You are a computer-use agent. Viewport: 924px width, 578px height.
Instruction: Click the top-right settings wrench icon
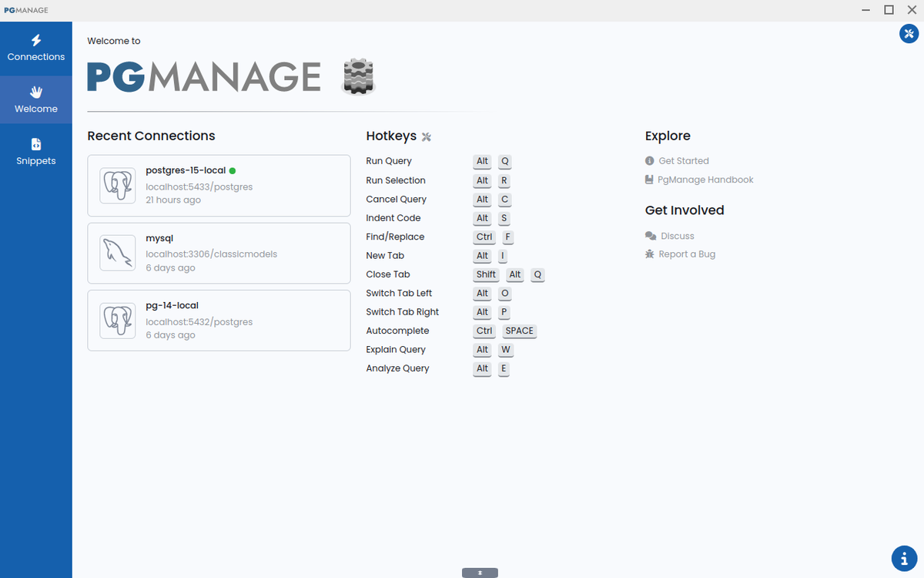pyautogui.click(x=909, y=33)
